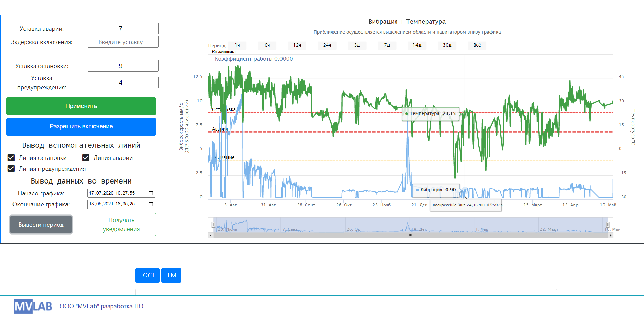Click the MVLAB logo in footer

(33, 306)
